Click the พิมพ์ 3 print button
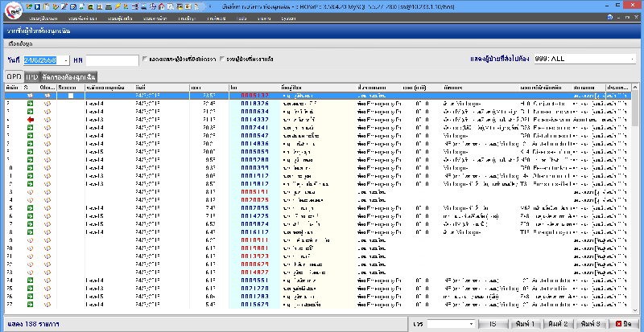The height and width of the screenshot is (332, 644). click(591, 324)
